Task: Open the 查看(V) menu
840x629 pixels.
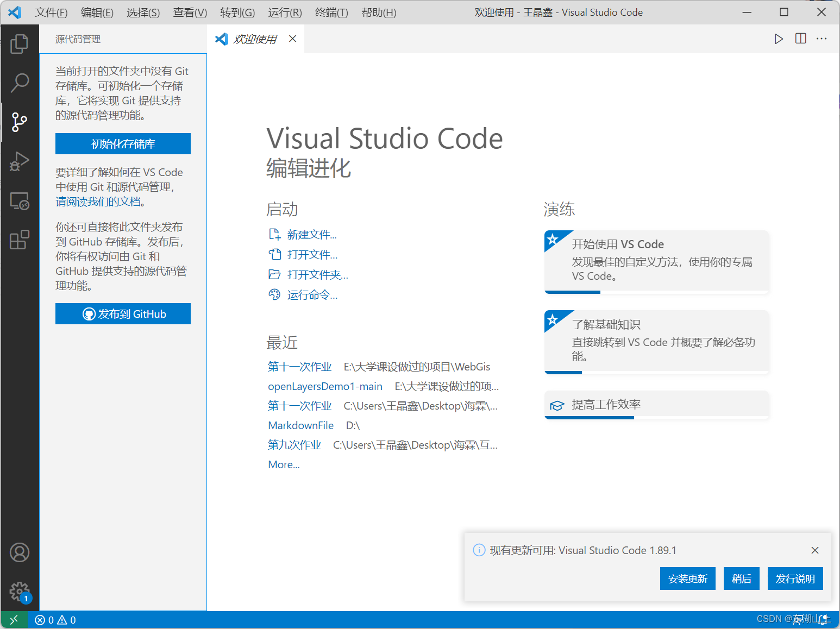Action: pos(190,12)
